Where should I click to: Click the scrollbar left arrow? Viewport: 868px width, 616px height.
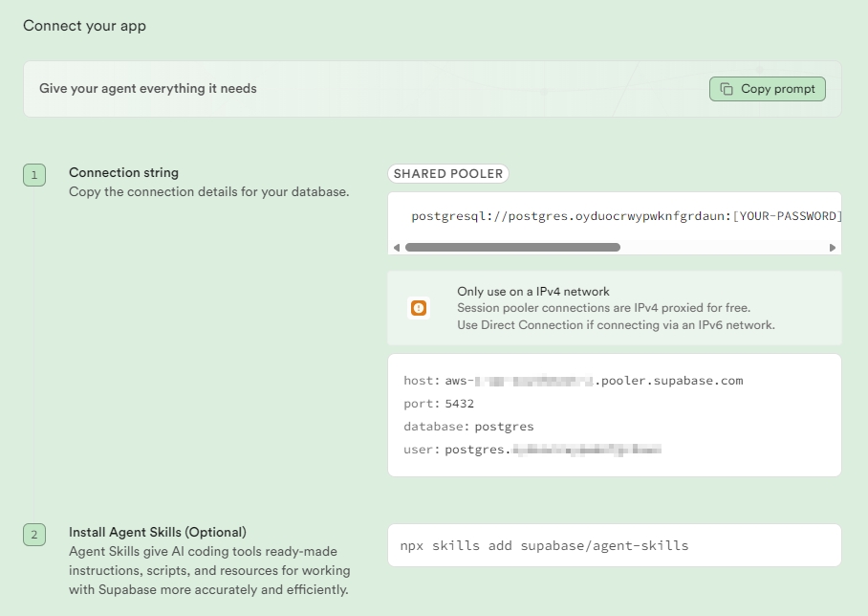click(397, 248)
